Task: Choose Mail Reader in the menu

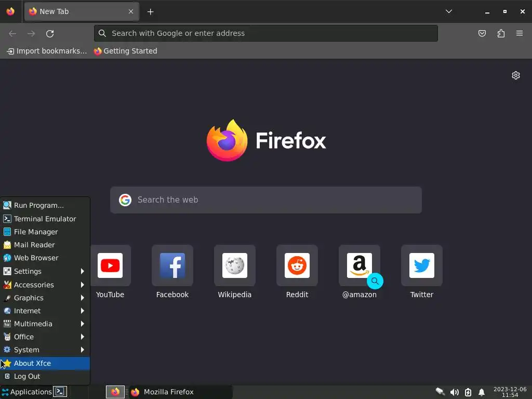Action: 45,245
